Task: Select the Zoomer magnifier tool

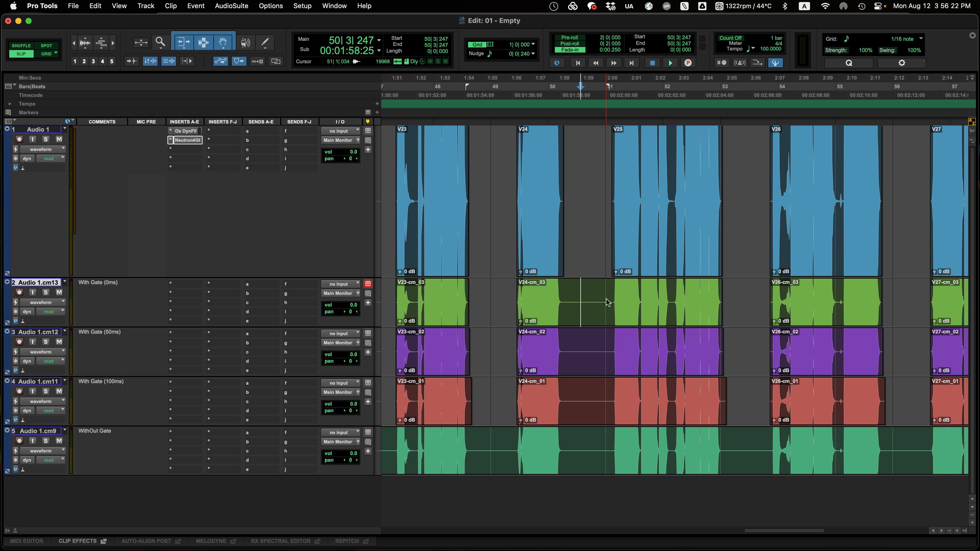Action: coord(161,42)
